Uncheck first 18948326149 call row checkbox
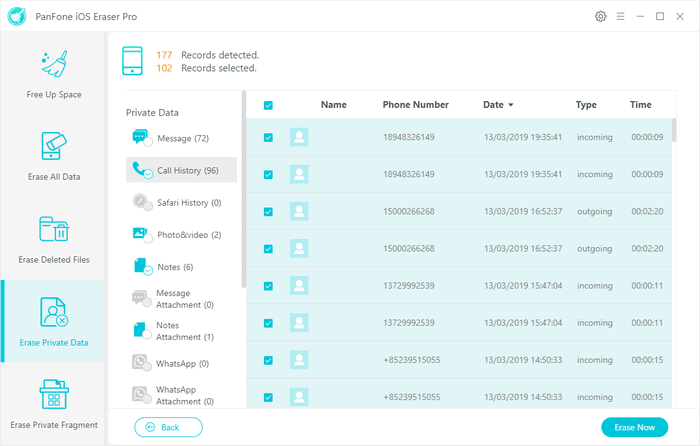This screenshot has width=700, height=446. [x=268, y=138]
